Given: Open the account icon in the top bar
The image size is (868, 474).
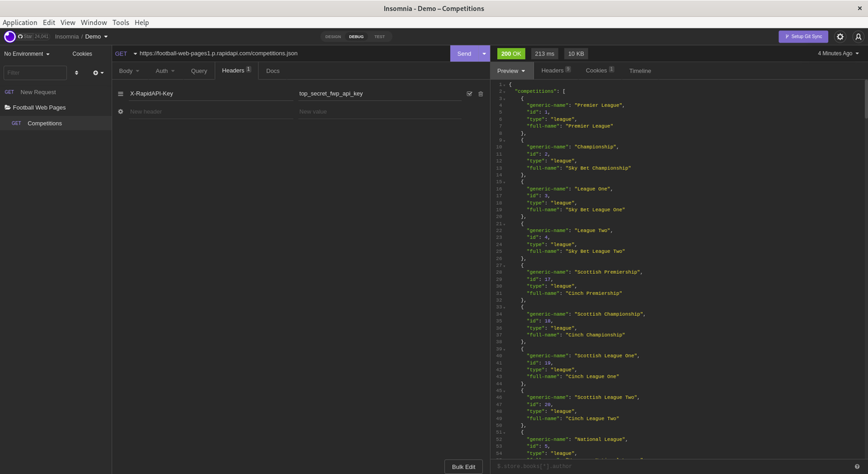Looking at the screenshot, I should click(x=859, y=37).
